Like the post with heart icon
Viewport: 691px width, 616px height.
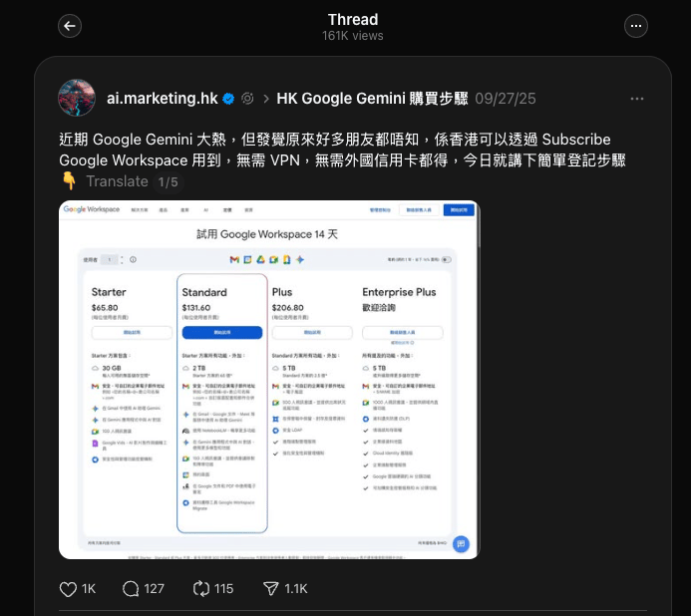69,589
